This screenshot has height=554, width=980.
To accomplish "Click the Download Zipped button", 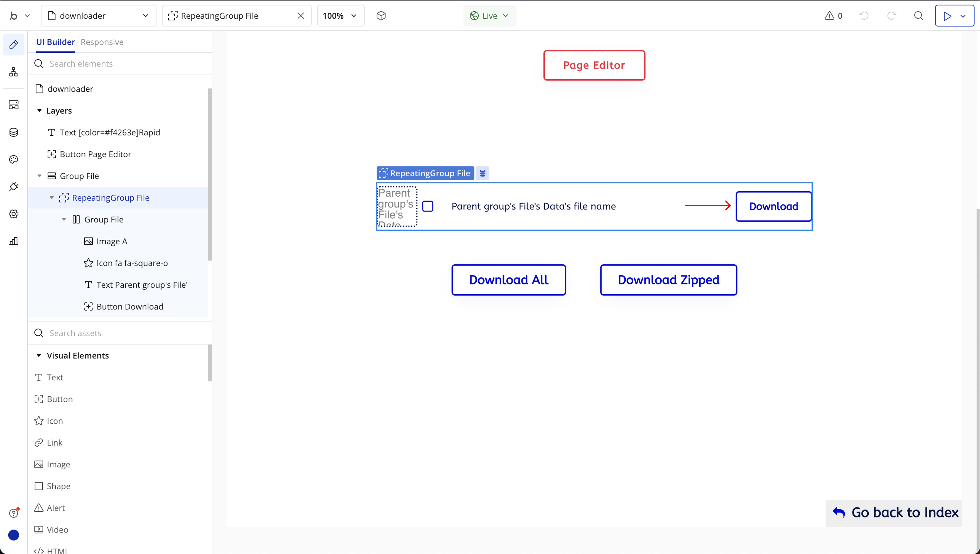I will 668,280.
